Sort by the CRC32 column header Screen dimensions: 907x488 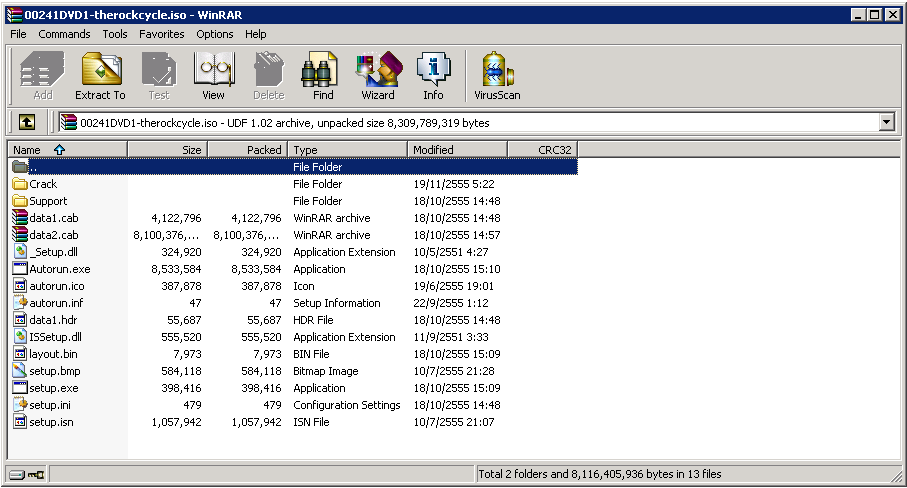(543, 150)
